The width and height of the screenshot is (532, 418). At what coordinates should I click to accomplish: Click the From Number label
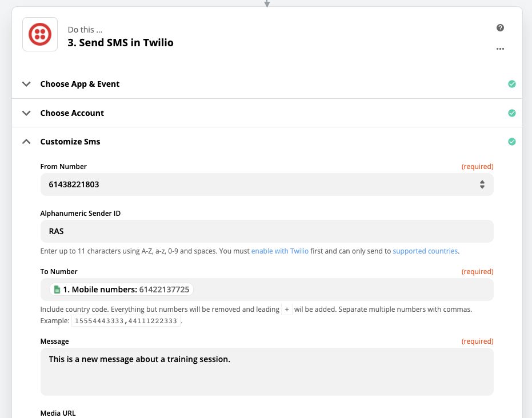point(63,166)
